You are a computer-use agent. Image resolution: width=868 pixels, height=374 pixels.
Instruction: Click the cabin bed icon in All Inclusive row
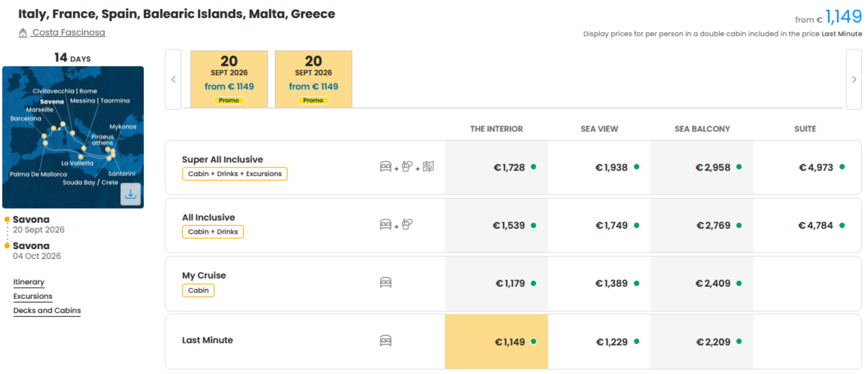(385, 225)
